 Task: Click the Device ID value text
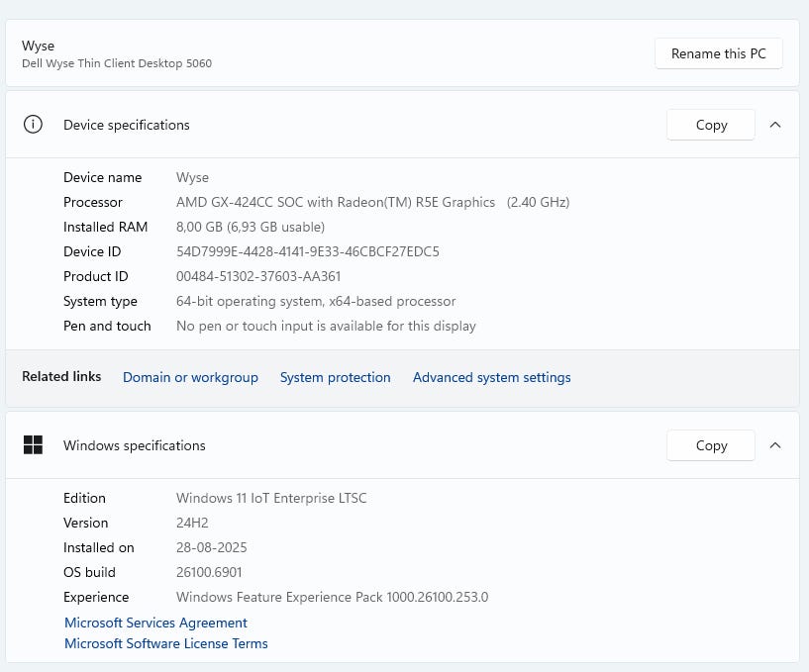click(307, 251)
